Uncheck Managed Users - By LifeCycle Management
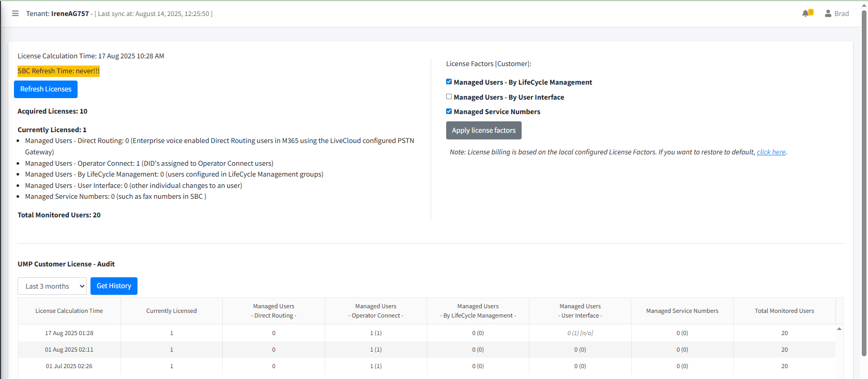Image resolution: width=868 pixels, height=379 pixels. [x=449, y=82]
